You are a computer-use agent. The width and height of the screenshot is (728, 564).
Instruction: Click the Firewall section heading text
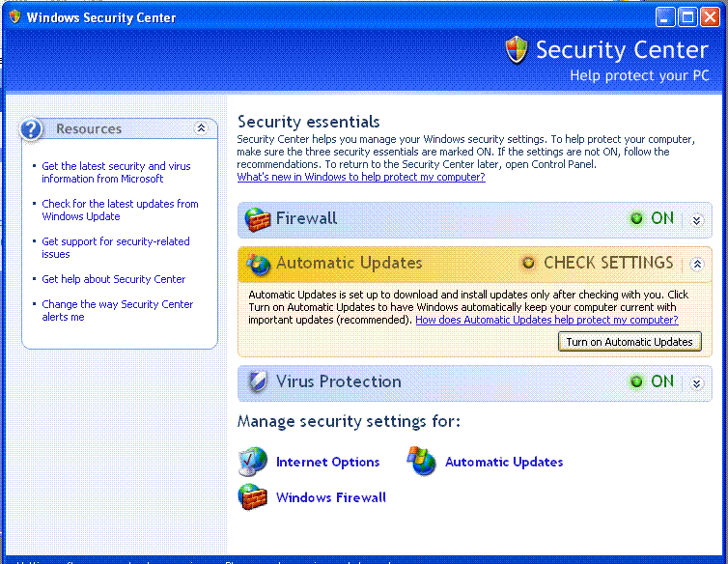pyautogui.click(x=306, y=218)
